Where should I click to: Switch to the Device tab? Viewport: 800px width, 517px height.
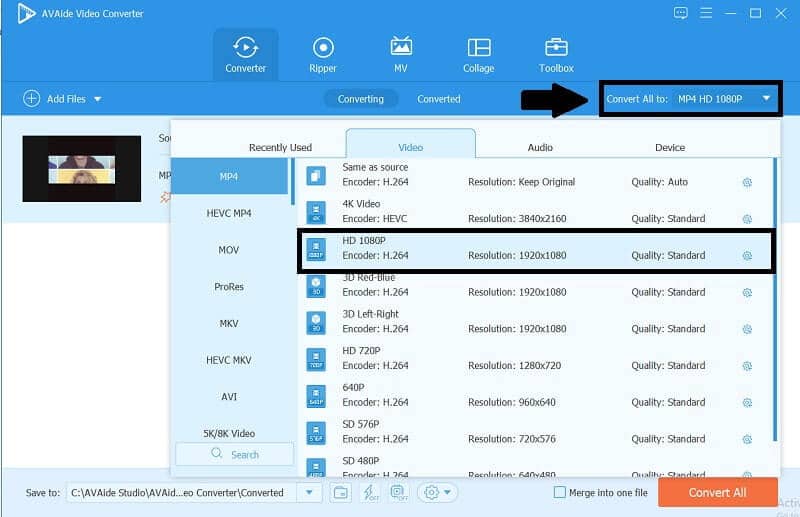[x=670, y=147]
